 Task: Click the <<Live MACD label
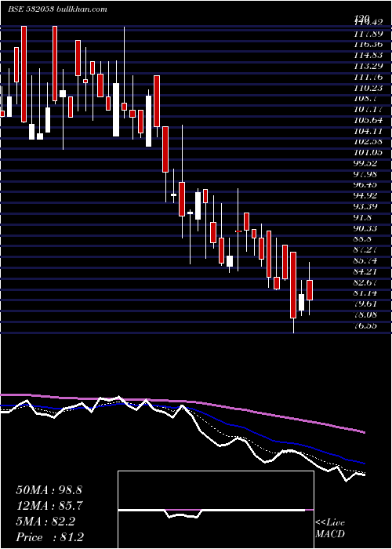click(330, 529)
